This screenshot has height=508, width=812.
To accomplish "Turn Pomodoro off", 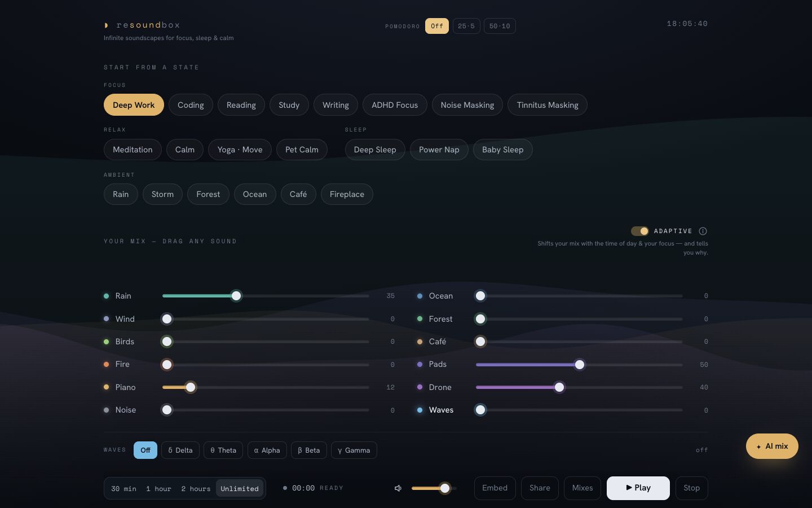I will click(437, 26).
